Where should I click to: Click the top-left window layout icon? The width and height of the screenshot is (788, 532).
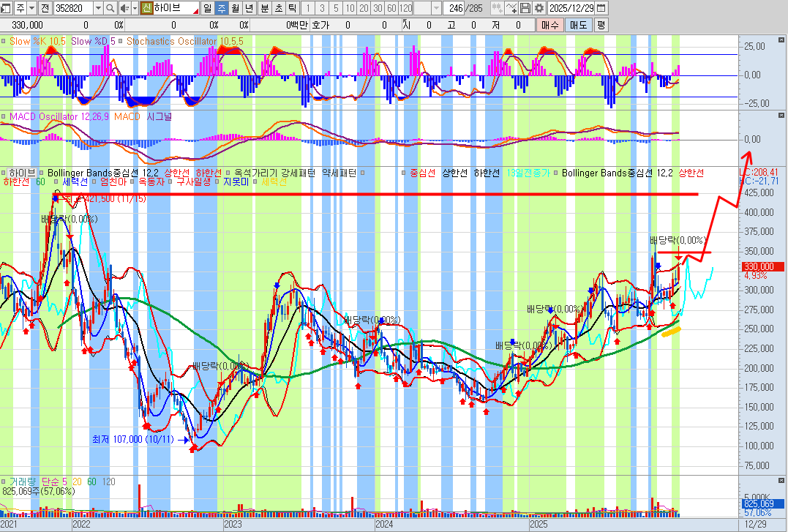pyautogui.click(x=7, y=8)
